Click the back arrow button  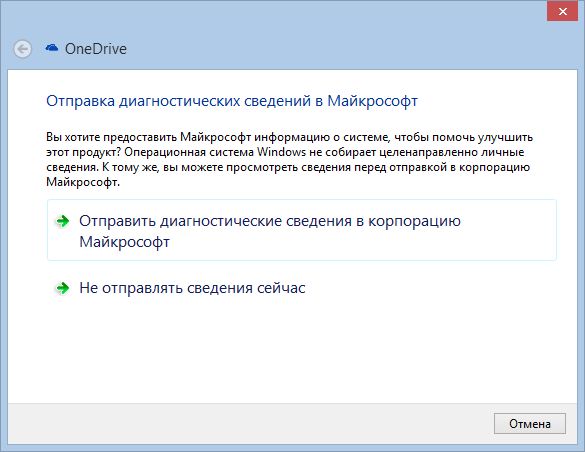(x=22, y=49)
